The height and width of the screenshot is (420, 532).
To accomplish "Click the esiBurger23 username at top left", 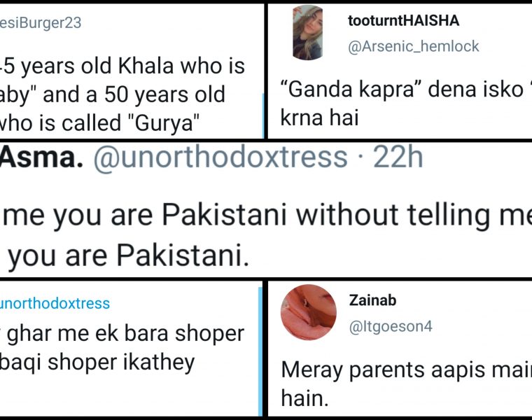I will (x=41, y=23).
